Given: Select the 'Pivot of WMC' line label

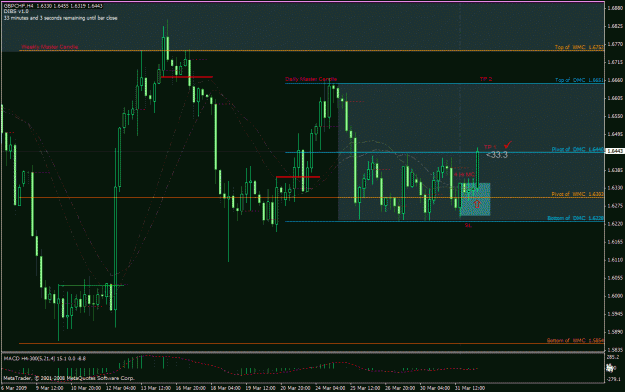Looking at the screenshot, I should (578, 194).
